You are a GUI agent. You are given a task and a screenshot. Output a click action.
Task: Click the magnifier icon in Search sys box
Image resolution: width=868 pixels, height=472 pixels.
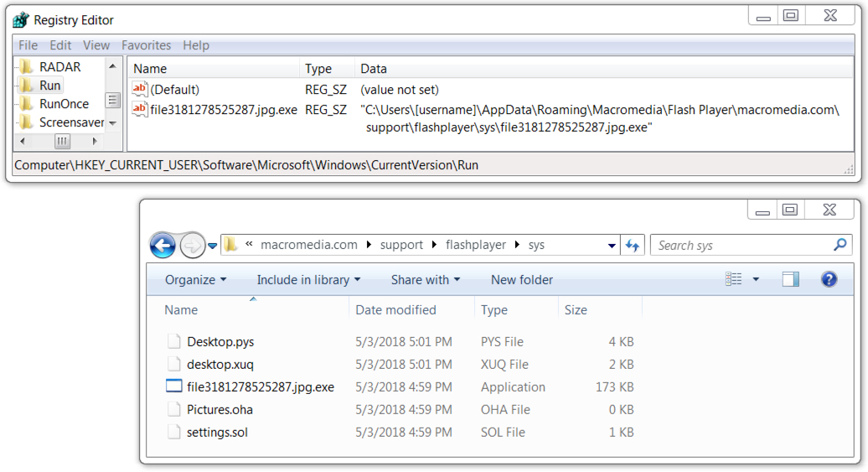tap(840, 244)
